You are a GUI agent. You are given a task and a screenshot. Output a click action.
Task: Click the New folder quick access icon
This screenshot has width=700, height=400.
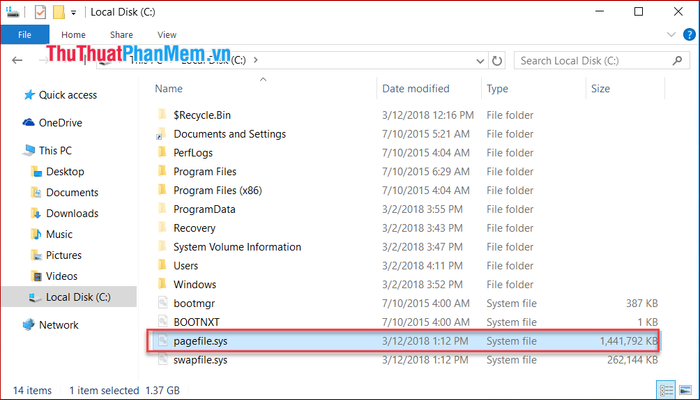(x=58, y=12)
